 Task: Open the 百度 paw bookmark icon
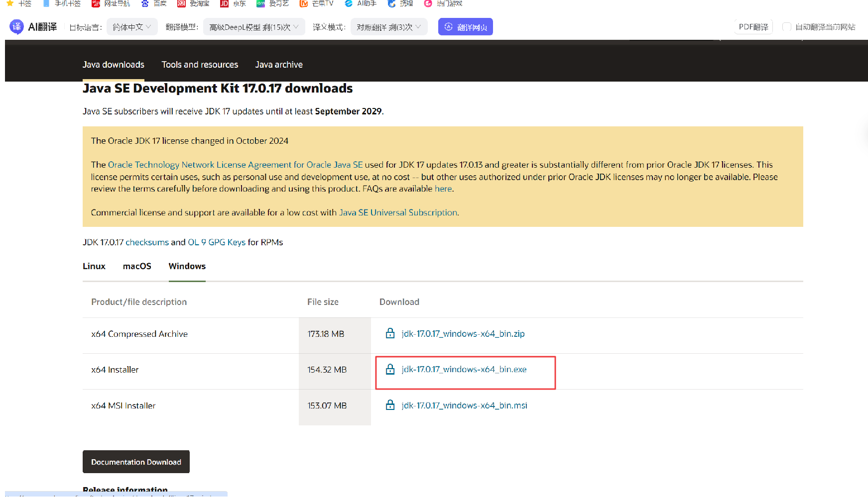pyautogui.click(x=145, y=3)
